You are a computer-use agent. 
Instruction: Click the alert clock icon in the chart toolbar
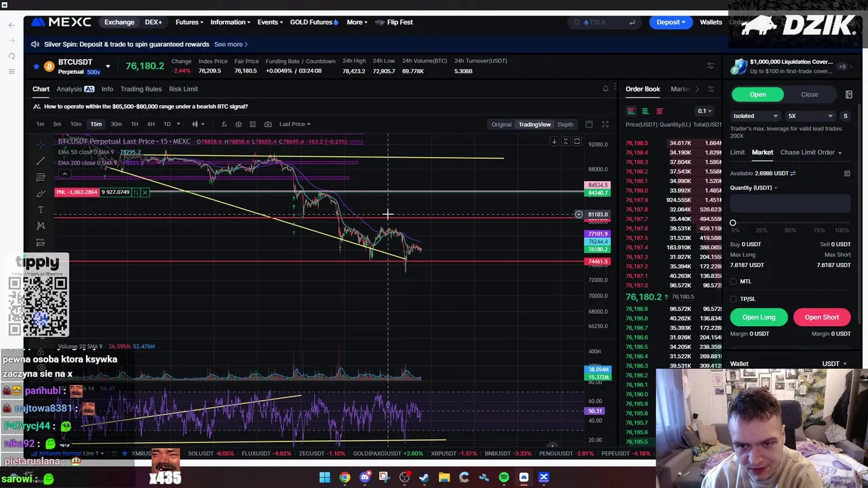pyautogui.click(x=238, y=124)
